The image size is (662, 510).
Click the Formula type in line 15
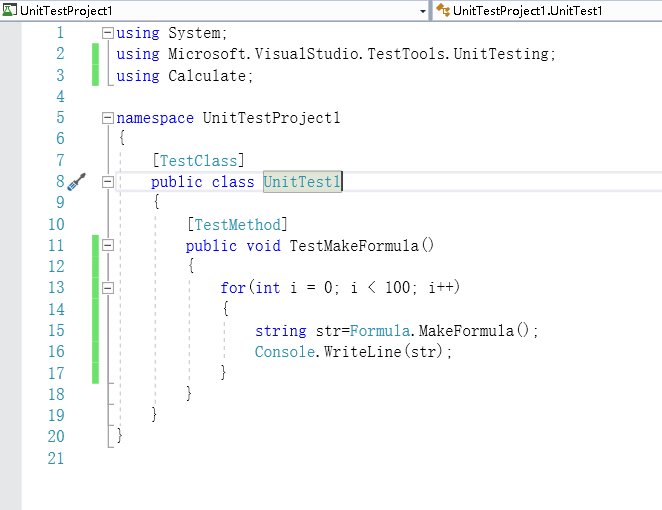(380, 330)
